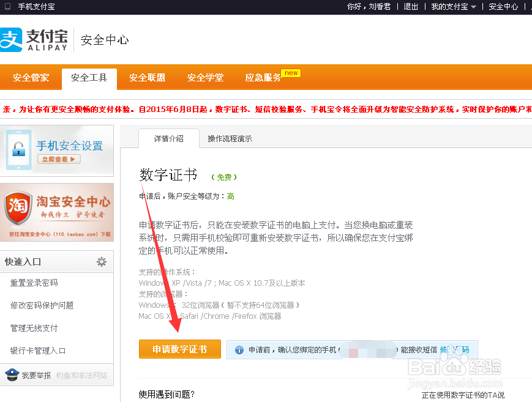Open 重置登录密码 quick link

[x=34, y=283]
